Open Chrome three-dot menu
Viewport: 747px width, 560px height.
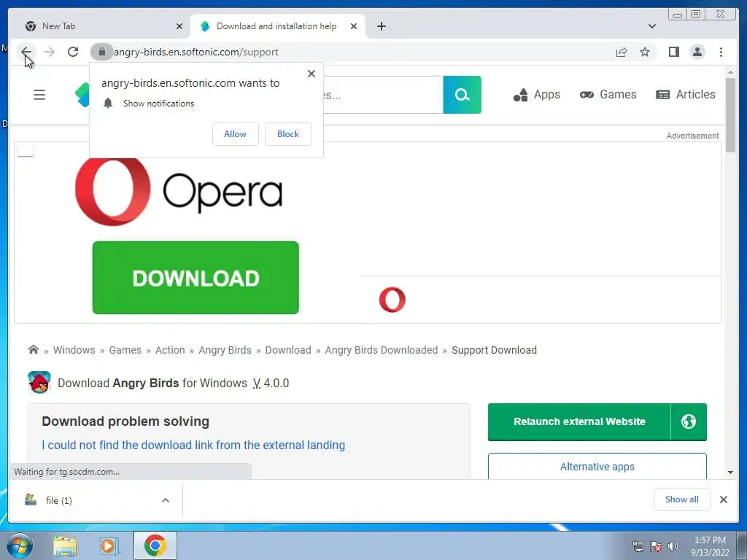tap(721, 52)
